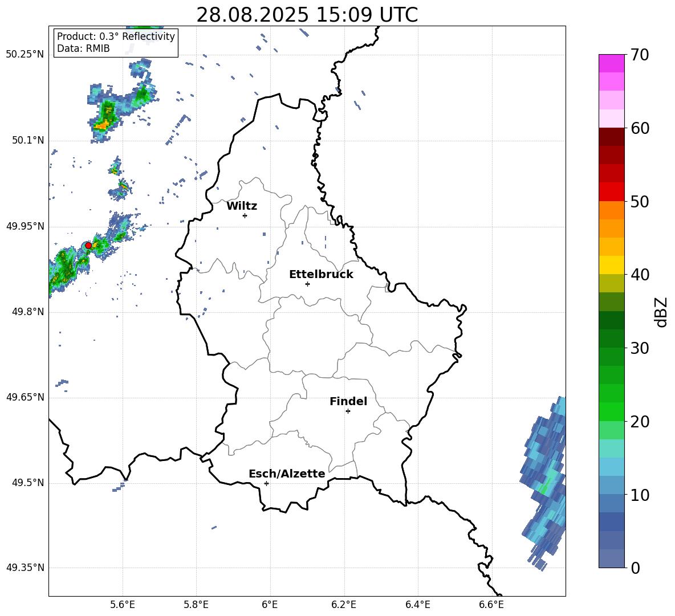The width and height of the screenshot is (675, 616).
Task: Click the Product: 0.3° Reflectivity text
Action: 116,36
